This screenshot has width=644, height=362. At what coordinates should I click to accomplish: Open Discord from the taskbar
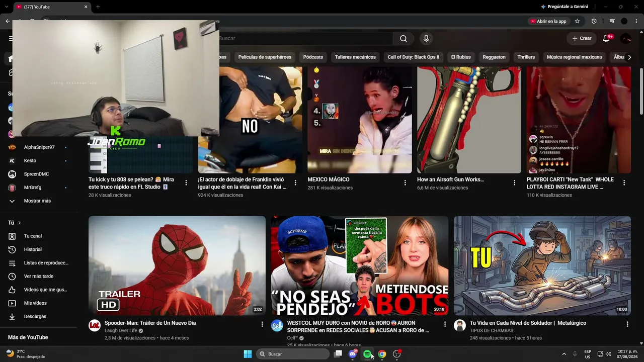tap(353, 354)
